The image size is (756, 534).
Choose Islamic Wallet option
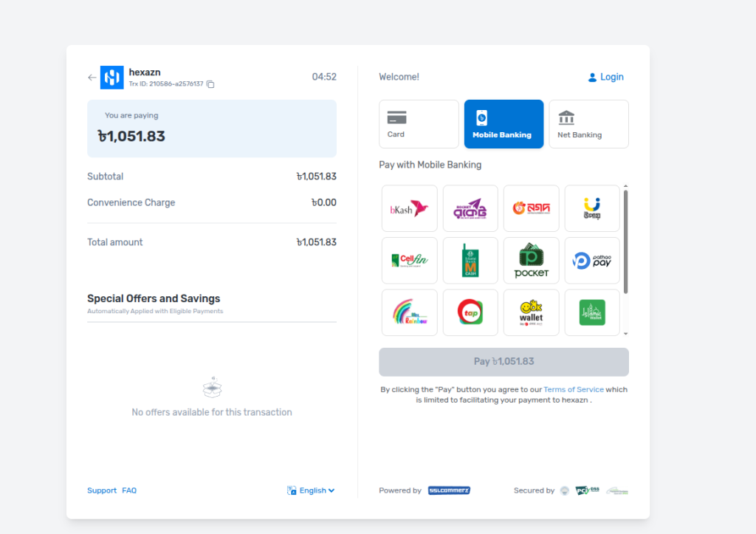(x=592, y=312)
